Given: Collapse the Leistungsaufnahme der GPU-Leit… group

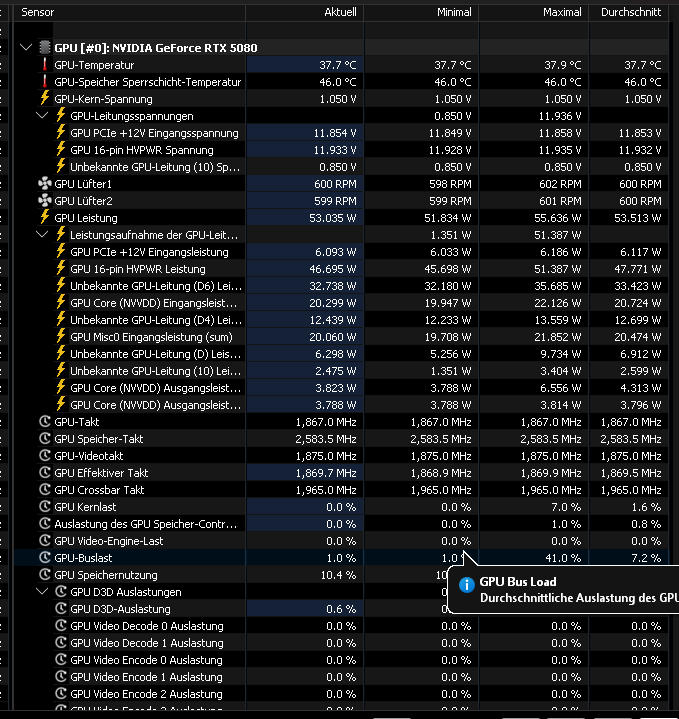Looking at the screenshot, I should tap(42, 235).
